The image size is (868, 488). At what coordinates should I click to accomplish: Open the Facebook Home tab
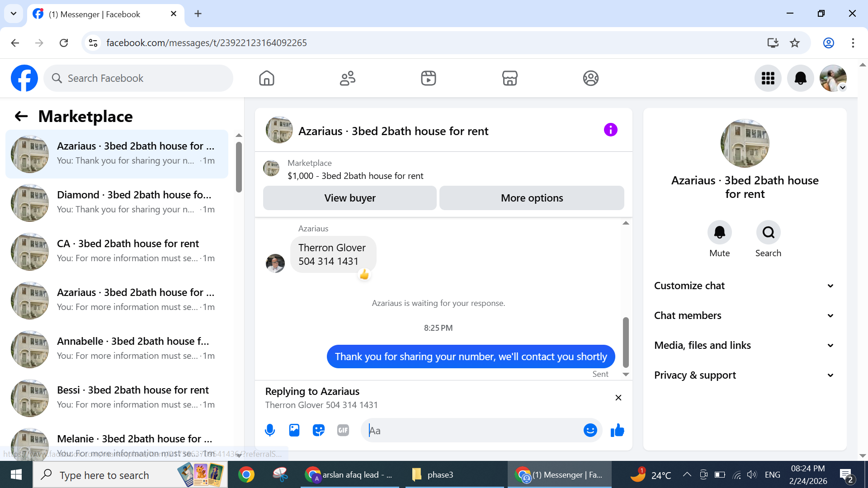(x=266, y=78)
